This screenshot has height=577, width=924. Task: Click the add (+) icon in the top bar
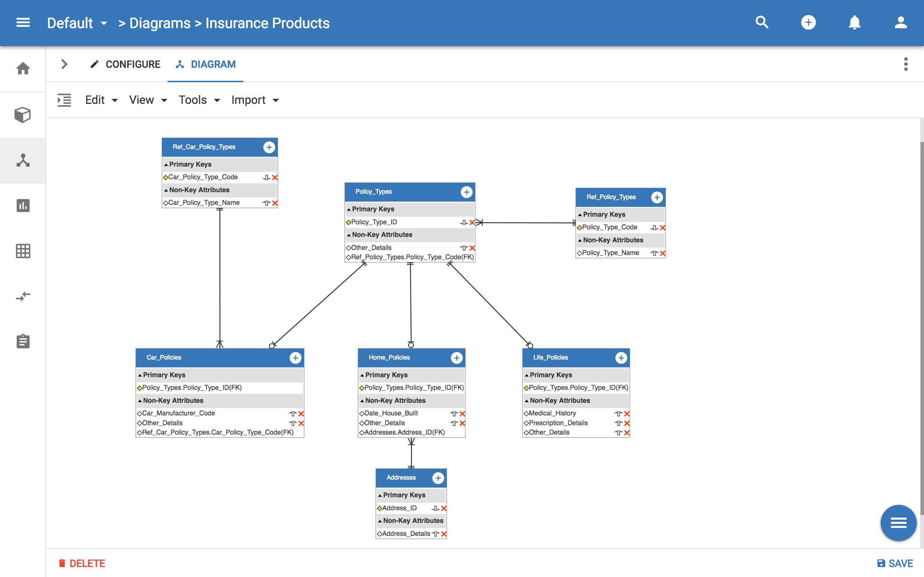point(808,22)
